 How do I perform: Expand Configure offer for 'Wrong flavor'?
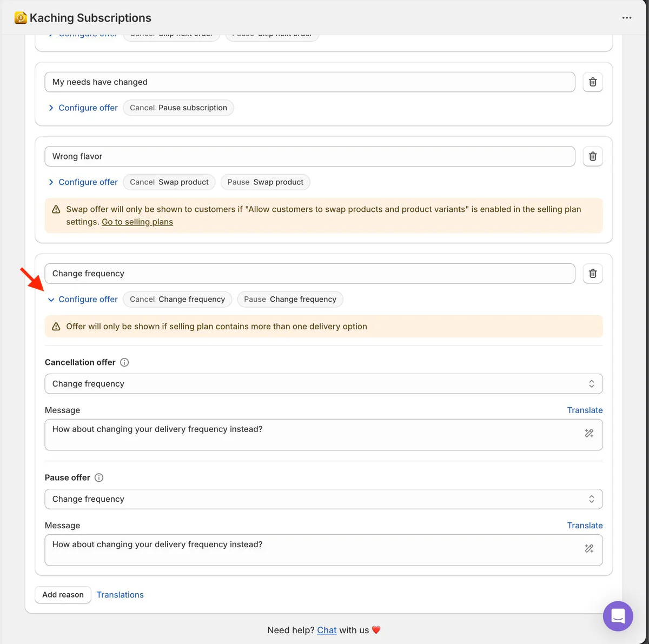point(83,182)
